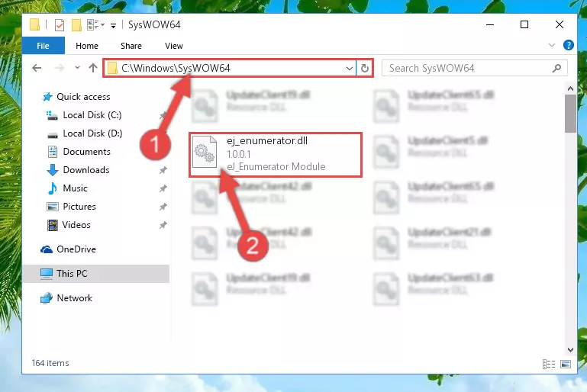Open Help with the blue question mark icon
The width and height of the screenshot is (587, 392).
pyautogui.click(x=568, y=45)
